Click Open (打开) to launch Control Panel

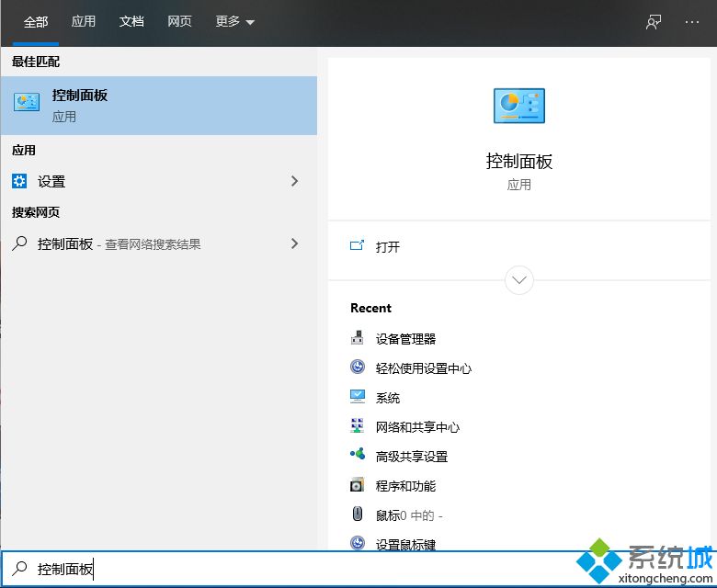coord(387,246)
